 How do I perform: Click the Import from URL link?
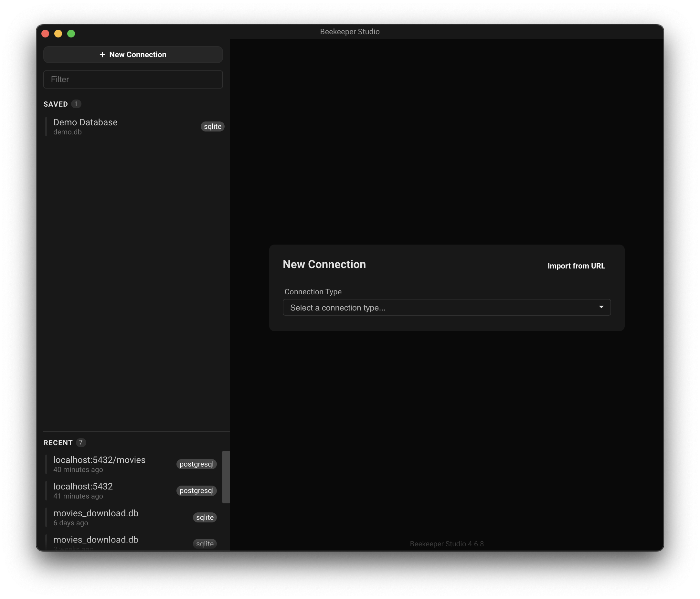pos(576,266)
